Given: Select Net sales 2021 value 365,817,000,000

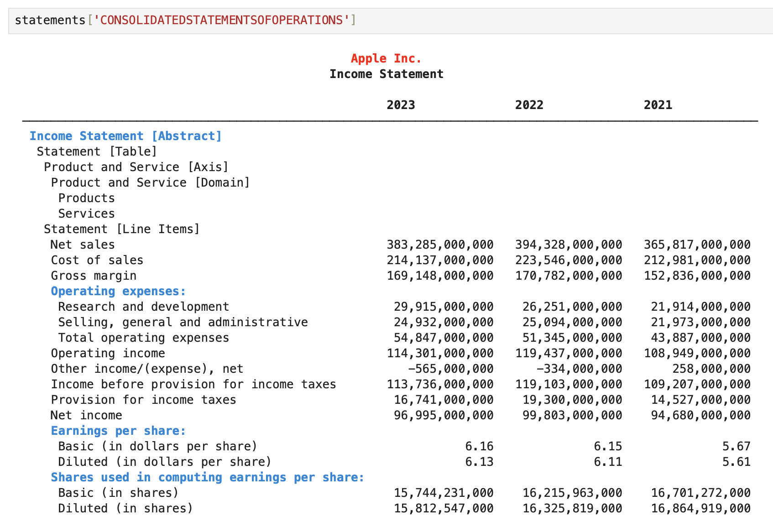Looking at the screenshot, I should (697, 245).
